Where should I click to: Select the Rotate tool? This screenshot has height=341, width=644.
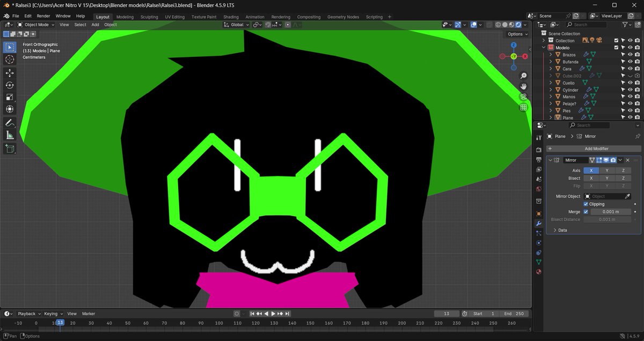[x=10, y=85]
